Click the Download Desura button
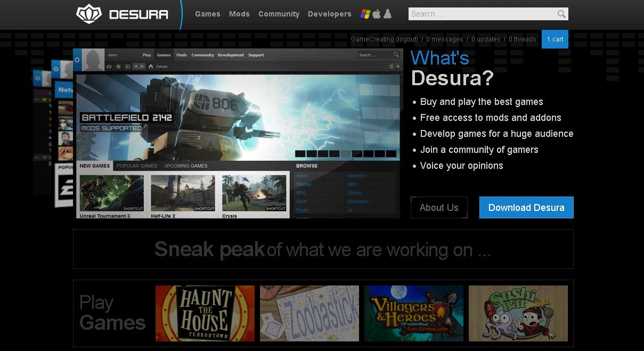 point(526,208)
